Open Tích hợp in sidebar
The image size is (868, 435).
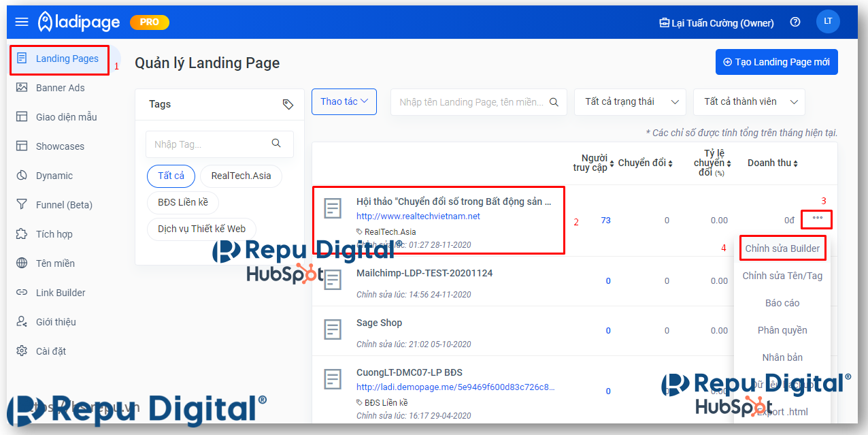point(54,234)
